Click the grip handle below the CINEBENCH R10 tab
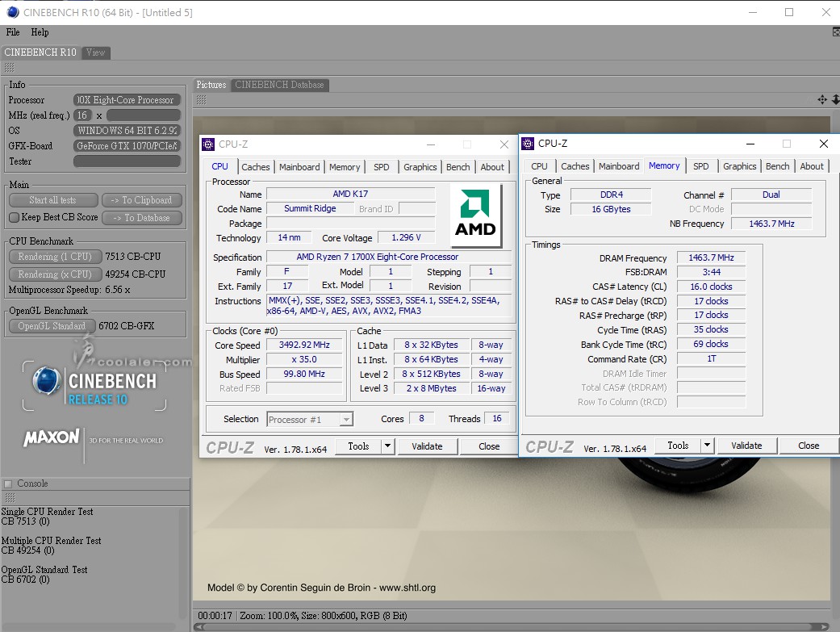Viewport: 840px width, 632px height. [x=9, y=68]
